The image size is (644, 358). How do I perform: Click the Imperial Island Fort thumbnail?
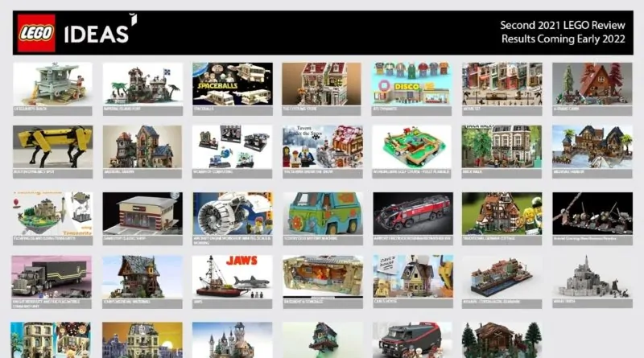[x=142, y=84]
